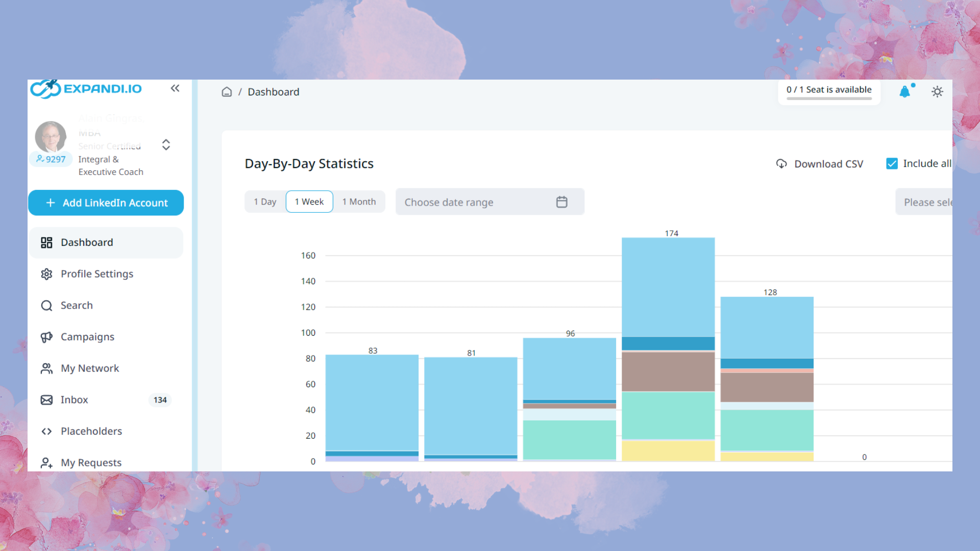Screen dimensions: 980x551
Task: Click the brown segment of the 174 bar
Action: point(668,371)
